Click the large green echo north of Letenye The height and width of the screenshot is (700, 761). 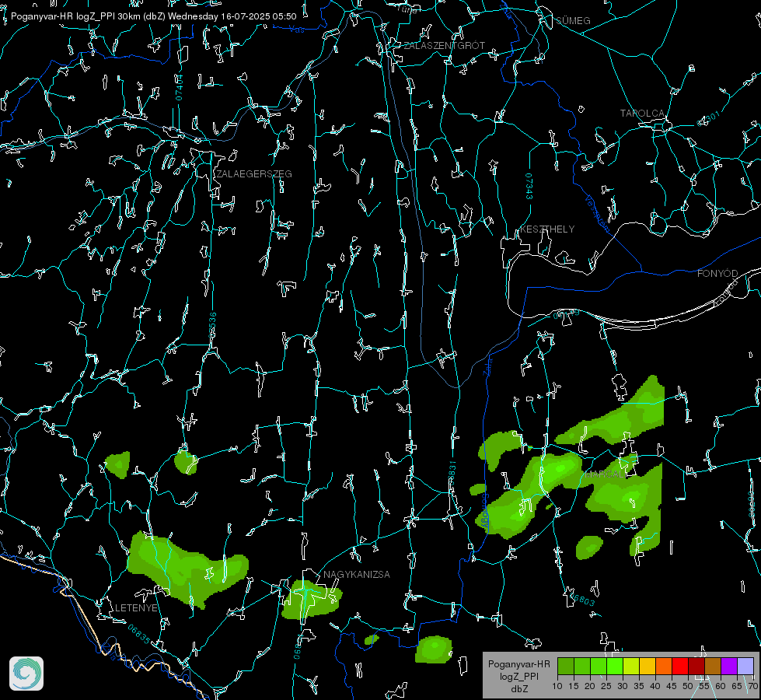coord(184,569)
